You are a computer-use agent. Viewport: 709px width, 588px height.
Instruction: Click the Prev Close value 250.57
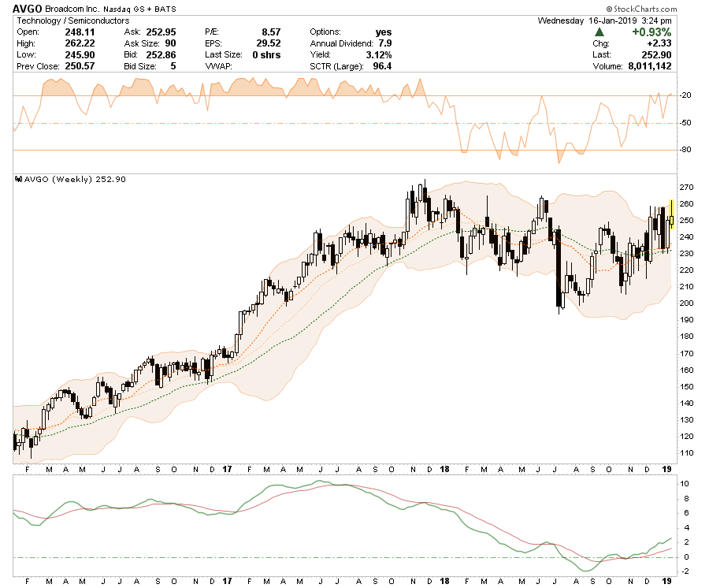pyautogui.click(x=80, y=66)
